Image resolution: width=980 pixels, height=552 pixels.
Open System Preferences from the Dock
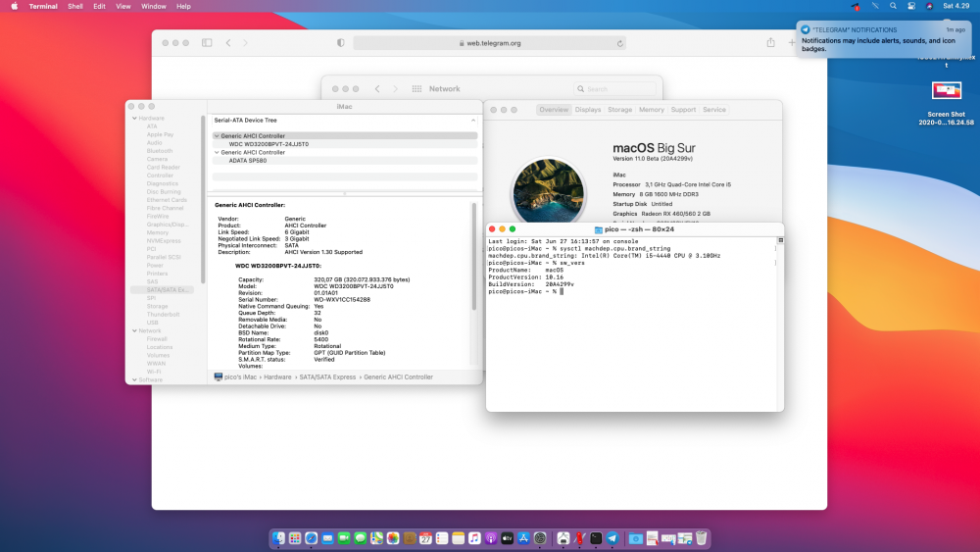pos(540,538)
